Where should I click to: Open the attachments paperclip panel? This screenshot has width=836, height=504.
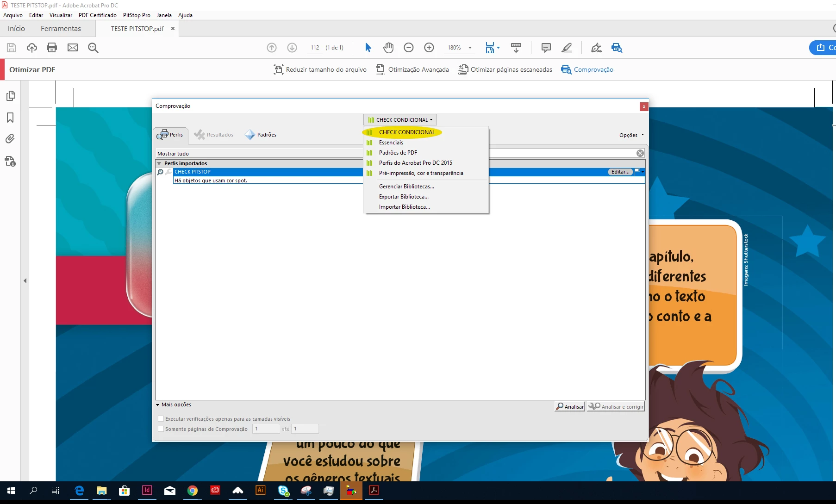[x=10, y=139]
